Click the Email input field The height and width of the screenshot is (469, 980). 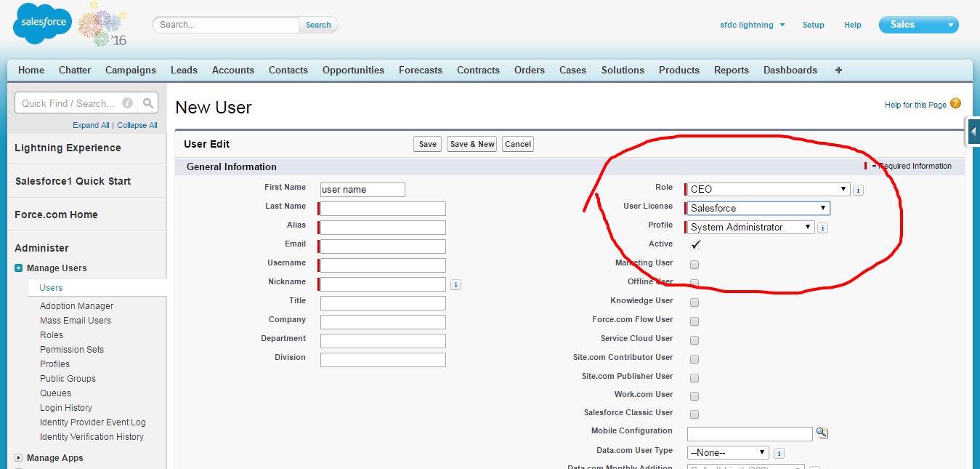pyautogui.click(x=383, y=246)
